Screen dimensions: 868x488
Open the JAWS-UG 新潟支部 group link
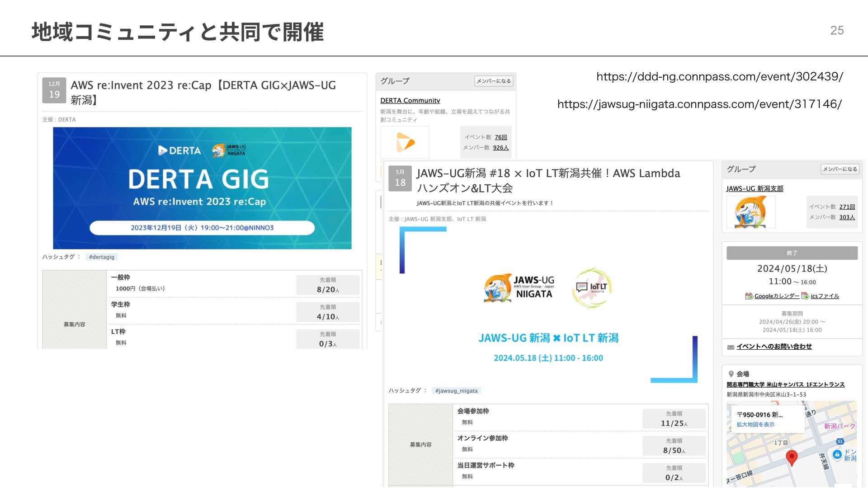(x=755, y=188)
